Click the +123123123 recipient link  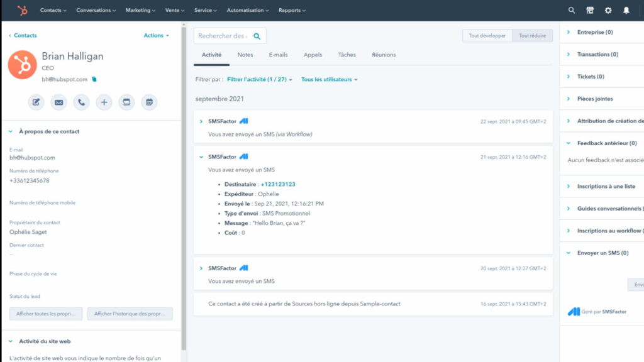pos(278,184)
